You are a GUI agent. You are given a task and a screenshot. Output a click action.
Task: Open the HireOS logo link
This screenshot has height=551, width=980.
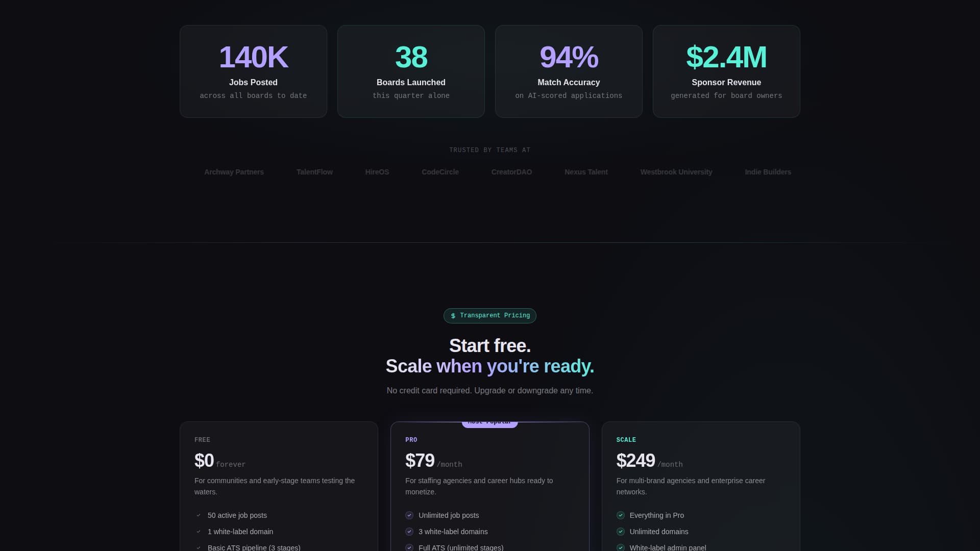pyautogui.click(x=377, y=172)
